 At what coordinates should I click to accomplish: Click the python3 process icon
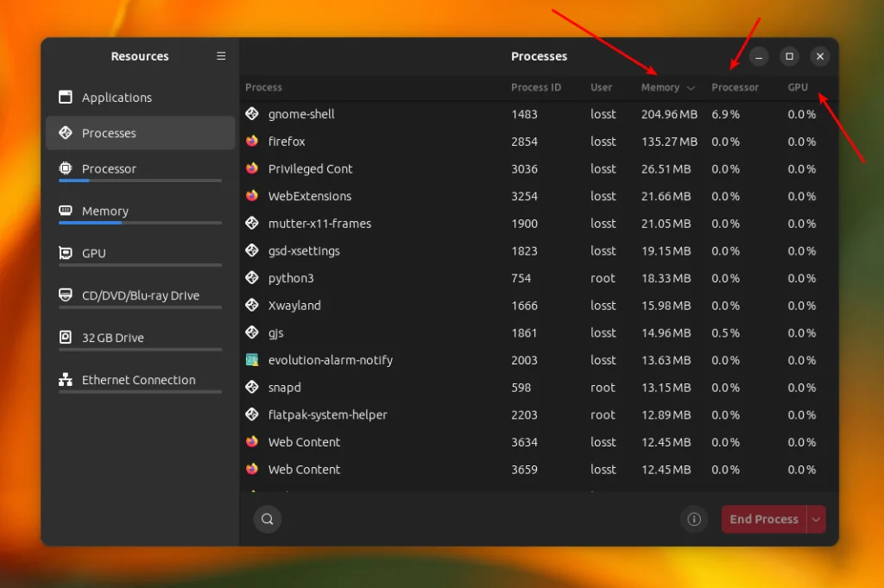point(252,277)
